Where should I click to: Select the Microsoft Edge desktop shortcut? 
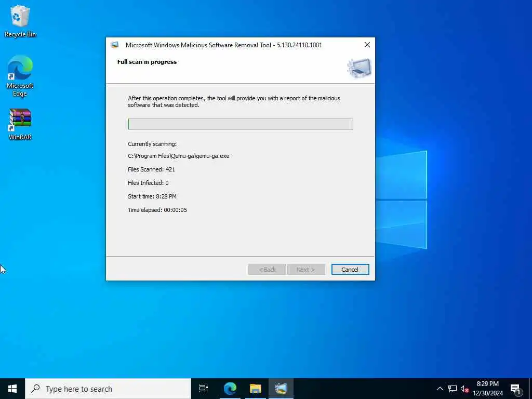(x=20, y=76)
